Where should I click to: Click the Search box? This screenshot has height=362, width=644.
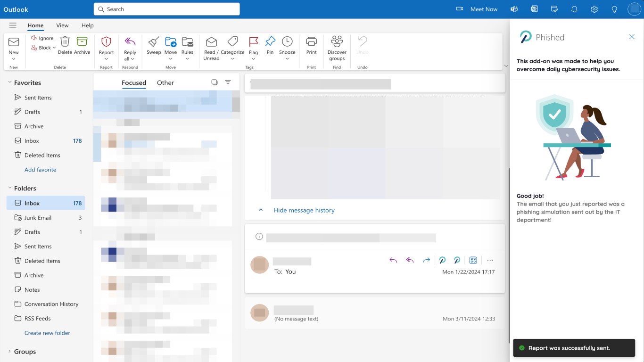(167, 9)
